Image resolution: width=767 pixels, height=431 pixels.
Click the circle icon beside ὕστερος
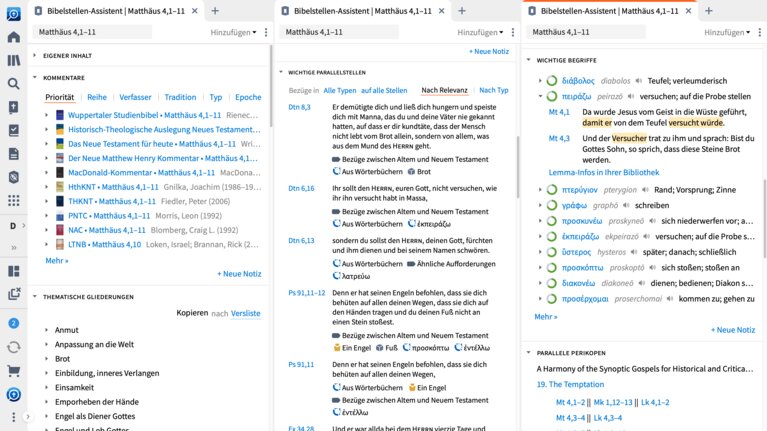pos(552,252)
